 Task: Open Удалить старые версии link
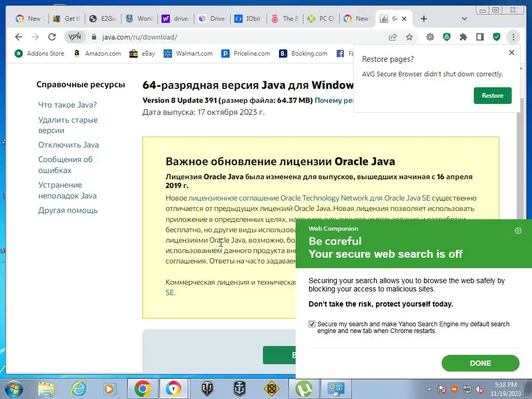[x=68, y=125]
